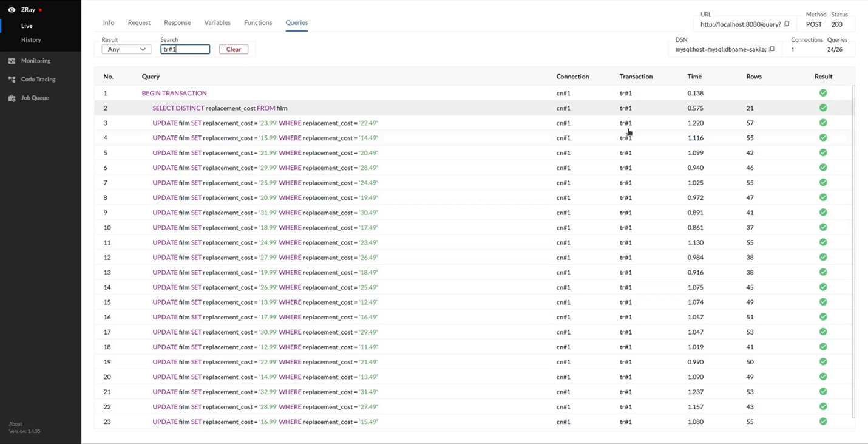Screen dimensions: 868x444
Task: Open the Variables tab
Action: tap(217, 22)
